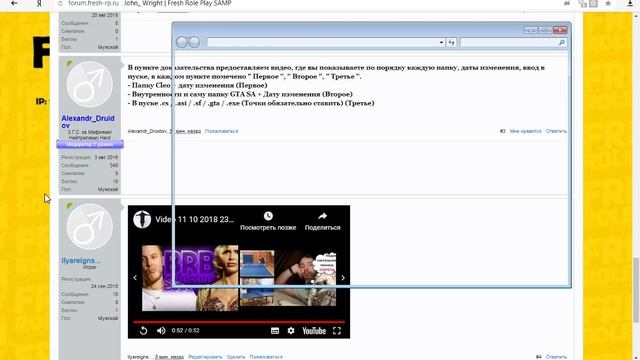640x360 pixels.
Task: Show next suggested videos with right arrow
Action: (x=343, y=278)
